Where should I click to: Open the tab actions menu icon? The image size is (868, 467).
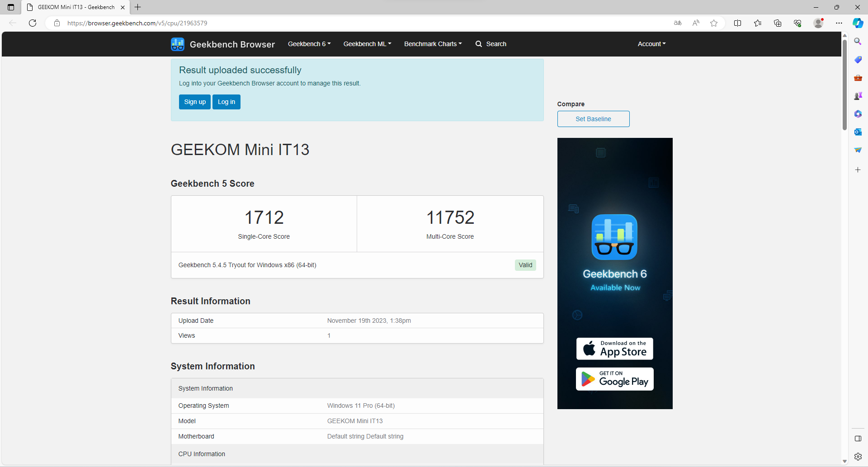point(11,7)
